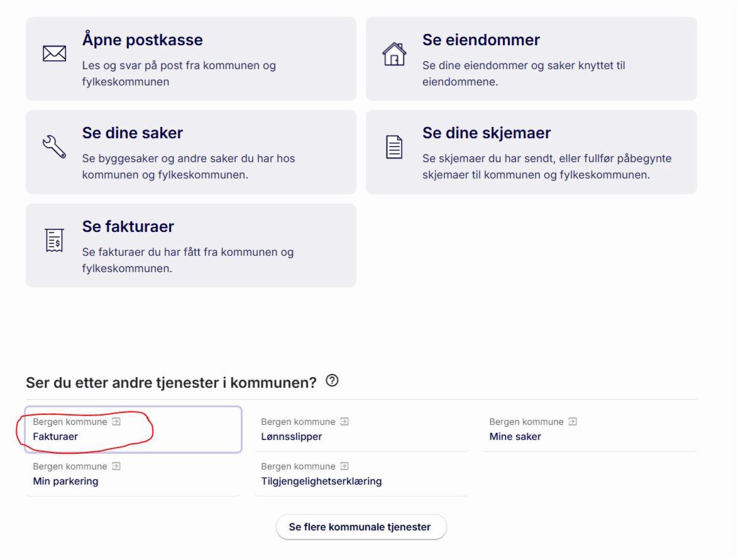Click the external link icon above Fakturaer
The image size is (738, 560).
tap(116, 422)
